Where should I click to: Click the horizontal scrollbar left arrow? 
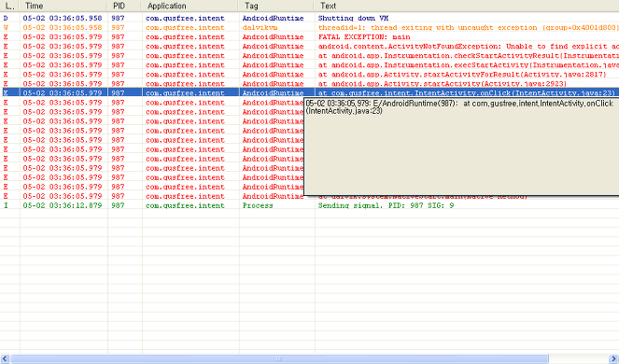(x=5, y=358)
